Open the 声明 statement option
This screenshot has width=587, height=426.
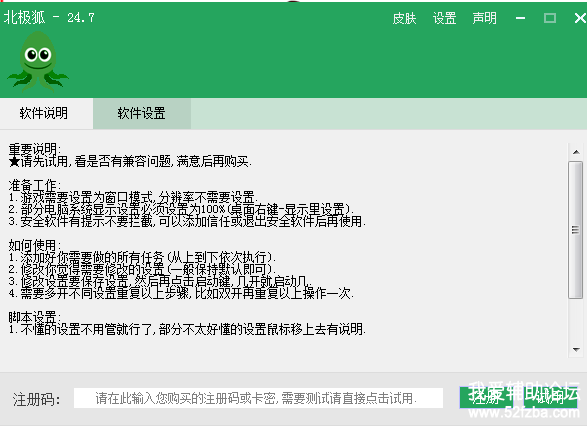click(x=484, y=18)
